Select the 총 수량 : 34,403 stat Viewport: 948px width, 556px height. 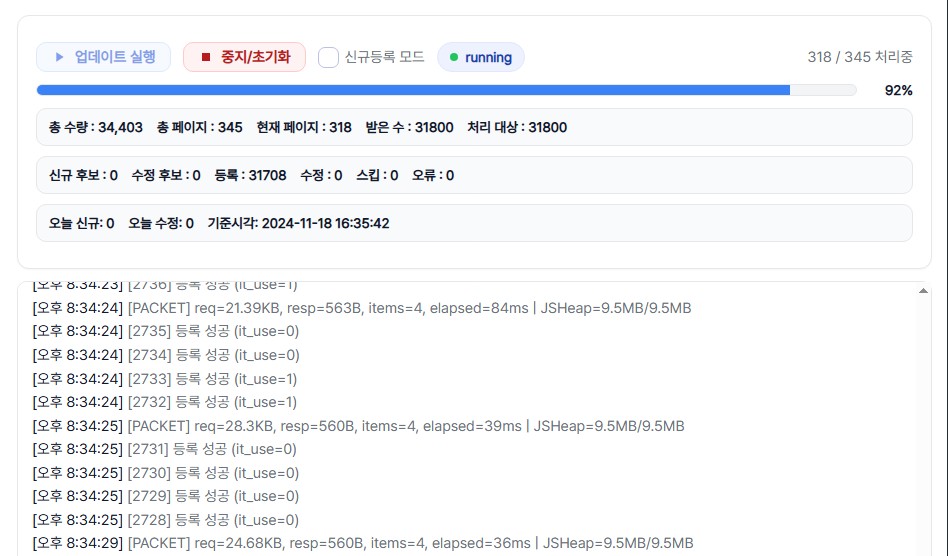(96, 127)
